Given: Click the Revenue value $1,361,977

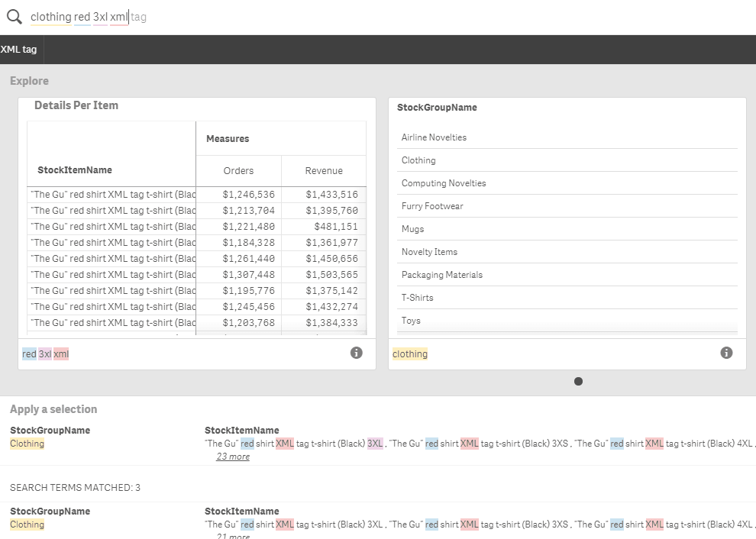Looking at the screenshot, I should (x=331, y=243).
